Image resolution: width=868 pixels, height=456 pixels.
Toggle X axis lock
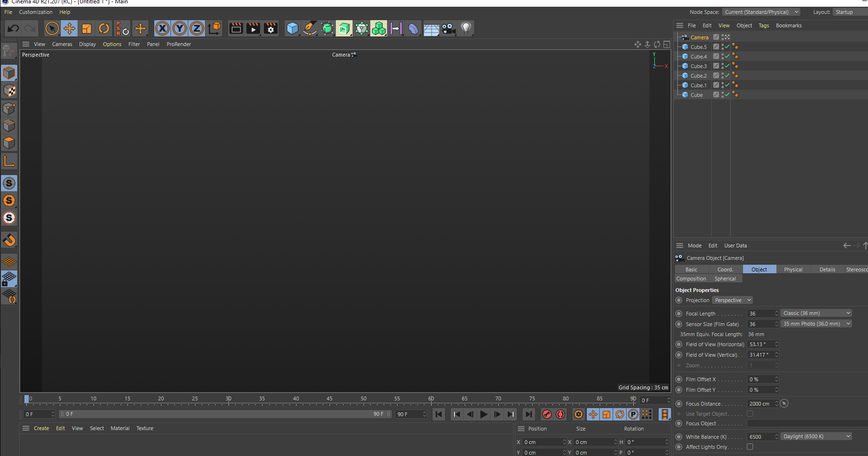pos(162,28)
